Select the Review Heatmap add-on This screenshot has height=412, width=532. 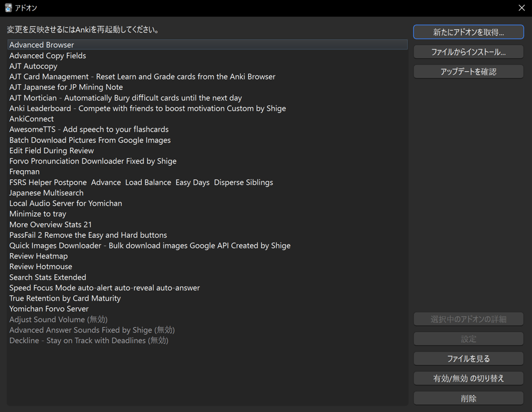pos(38,256)
